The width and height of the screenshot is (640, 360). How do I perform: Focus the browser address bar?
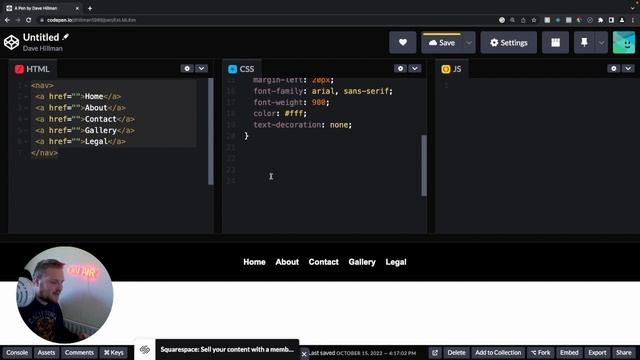click(x=265, y=20)
